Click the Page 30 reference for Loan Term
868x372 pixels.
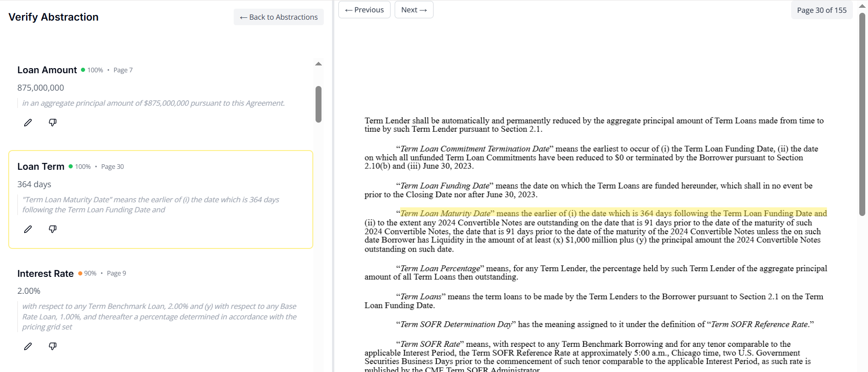pos(113,167)
